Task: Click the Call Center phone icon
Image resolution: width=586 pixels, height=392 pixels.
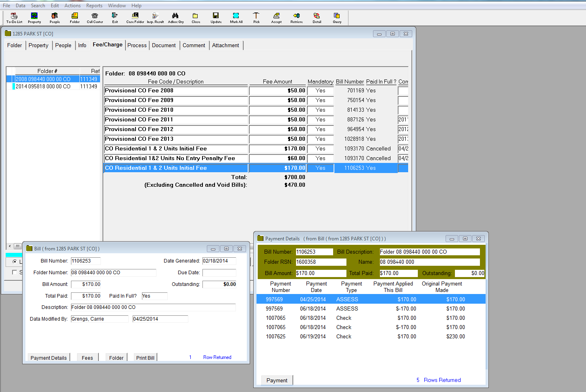Action: 95,17
